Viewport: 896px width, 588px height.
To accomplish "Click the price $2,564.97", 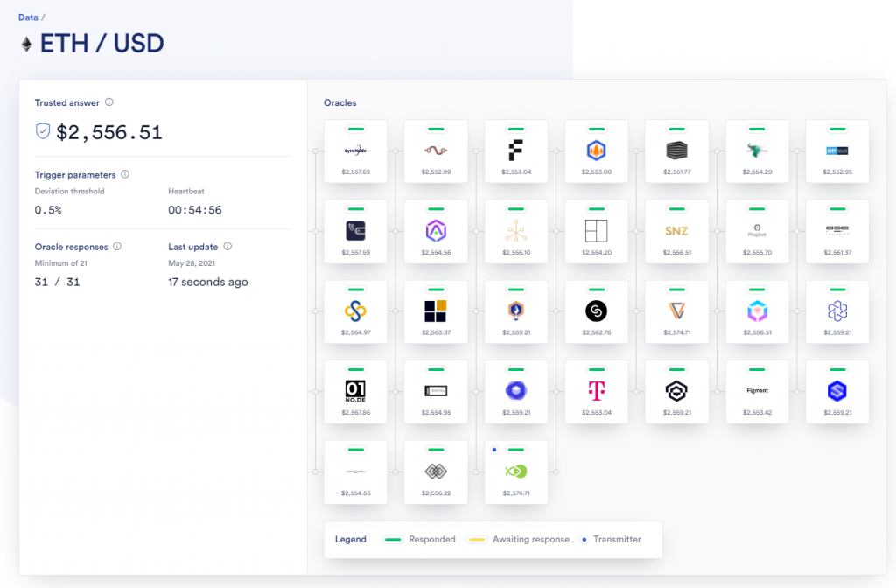I will point(355,332).
